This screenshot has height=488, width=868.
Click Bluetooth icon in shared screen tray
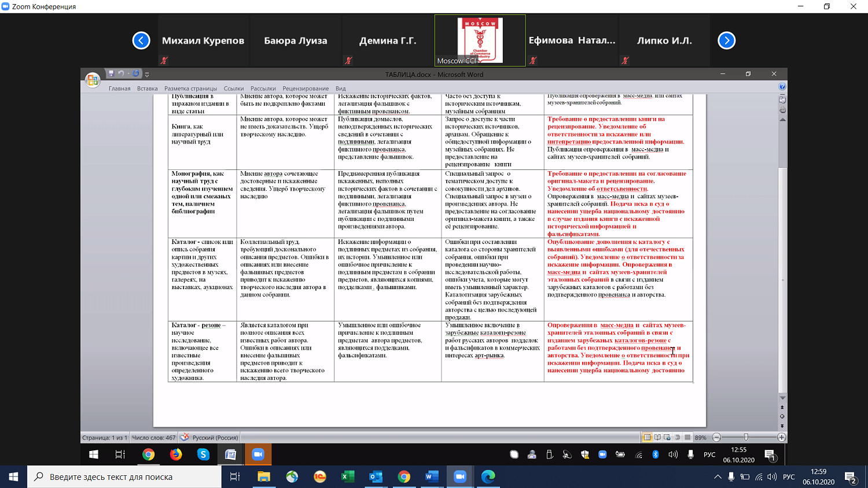[x=656, y=454]
